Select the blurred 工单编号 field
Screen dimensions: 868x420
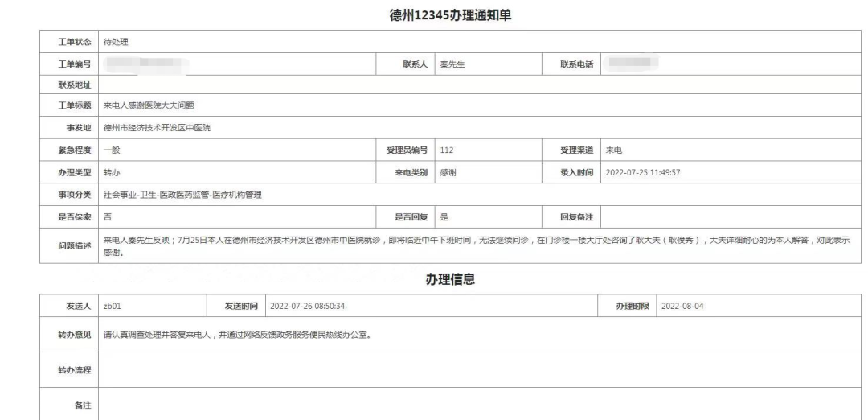[x=145, y=64]
